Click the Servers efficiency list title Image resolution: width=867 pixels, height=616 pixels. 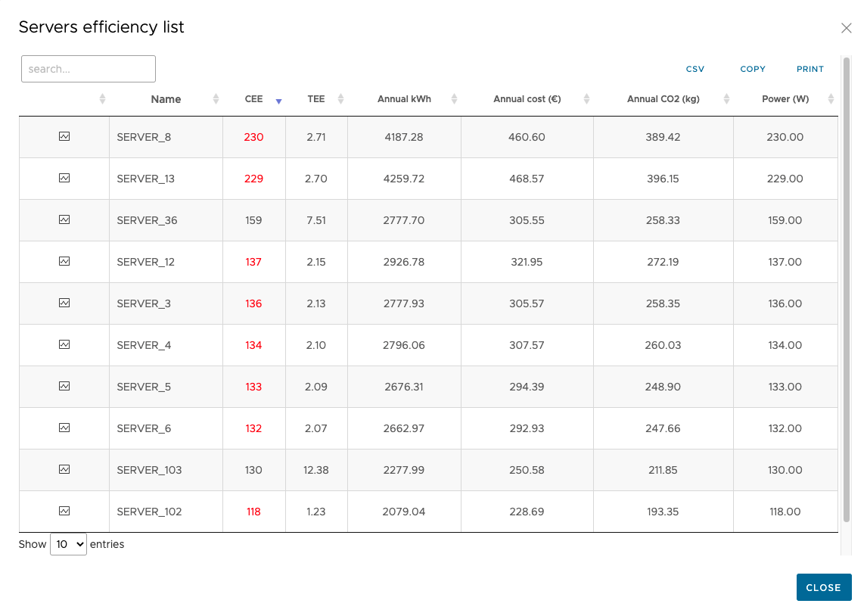(101, 27)
